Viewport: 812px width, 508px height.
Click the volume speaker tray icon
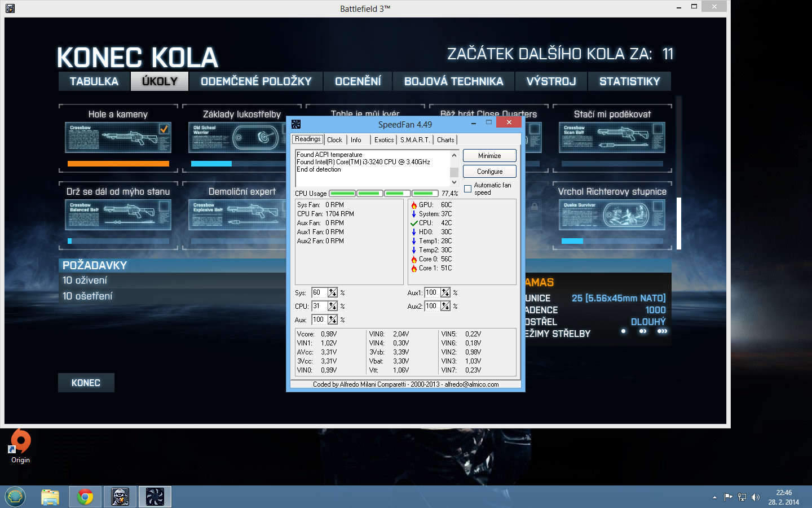click(x=756, y=497)
